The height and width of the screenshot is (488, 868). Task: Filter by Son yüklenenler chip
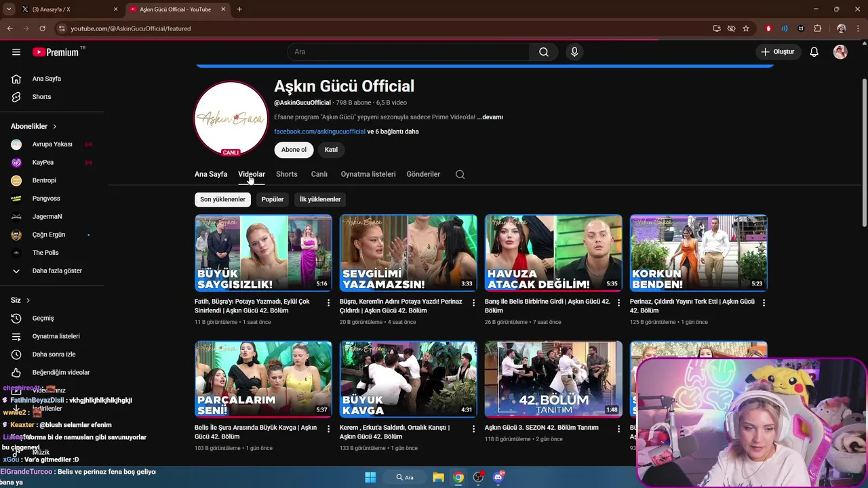tap(222, 199)
